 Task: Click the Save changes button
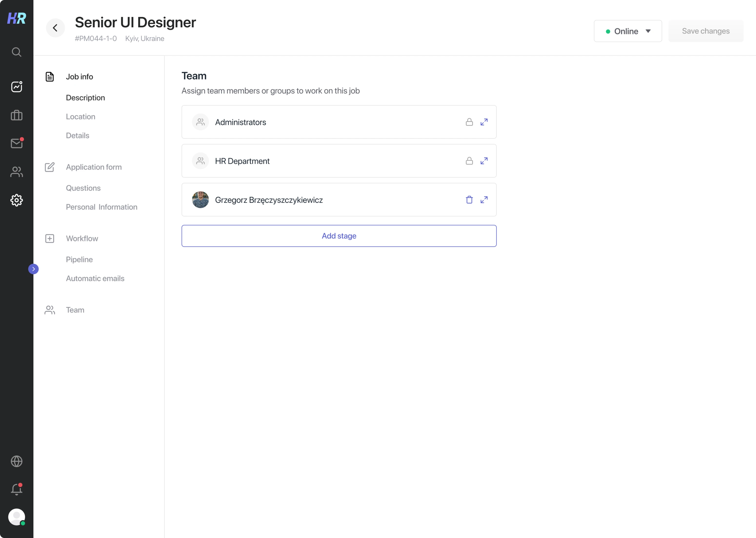(x=706, y=31)
